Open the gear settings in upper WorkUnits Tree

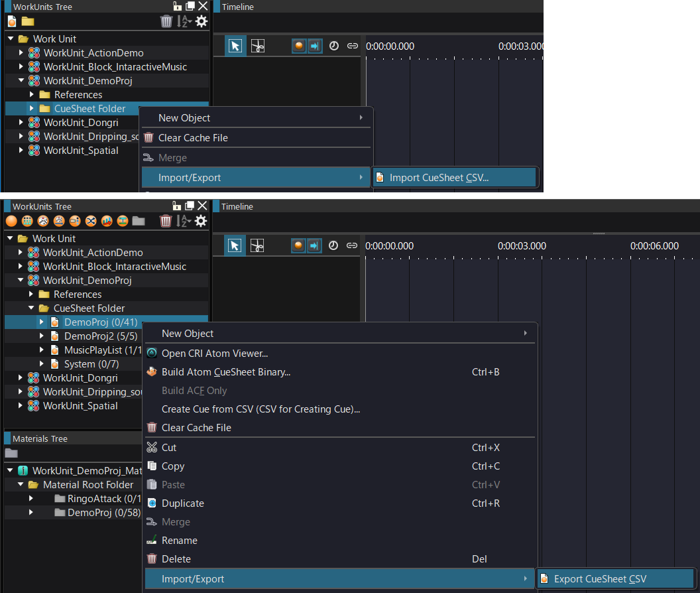tap(202, 21)
